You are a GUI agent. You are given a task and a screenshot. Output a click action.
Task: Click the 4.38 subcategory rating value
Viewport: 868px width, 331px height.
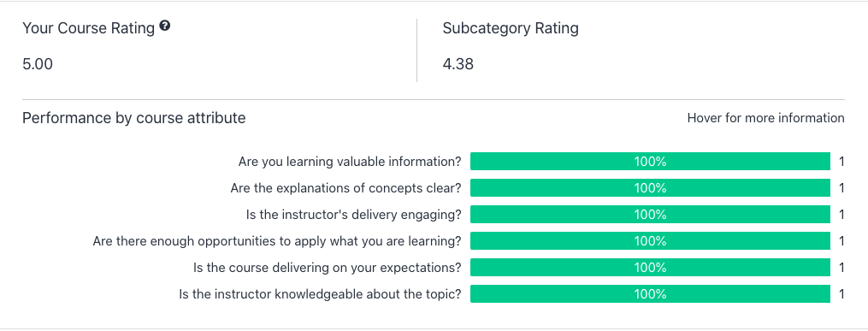click(458, 64)
